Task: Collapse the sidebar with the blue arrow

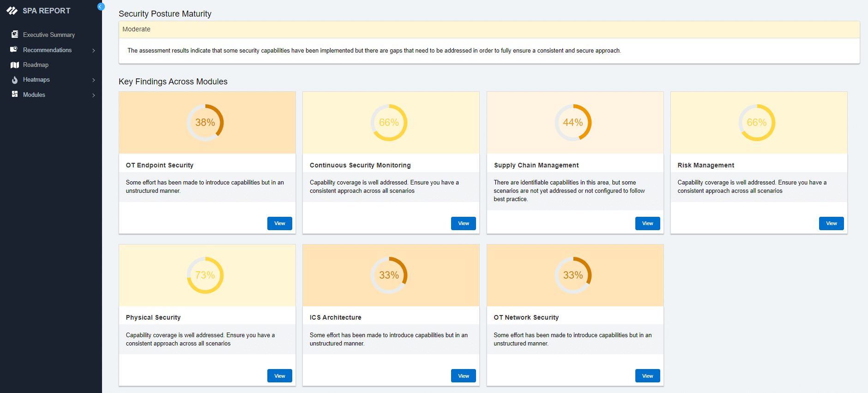Action: tap(101, 6)
